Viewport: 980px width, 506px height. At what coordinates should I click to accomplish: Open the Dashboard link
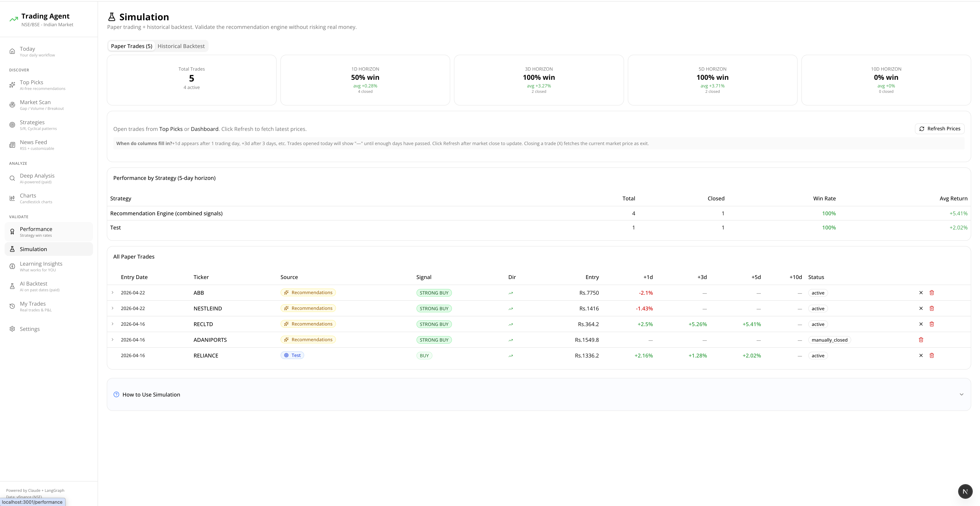pyautogui.click(x=205, y=129)
